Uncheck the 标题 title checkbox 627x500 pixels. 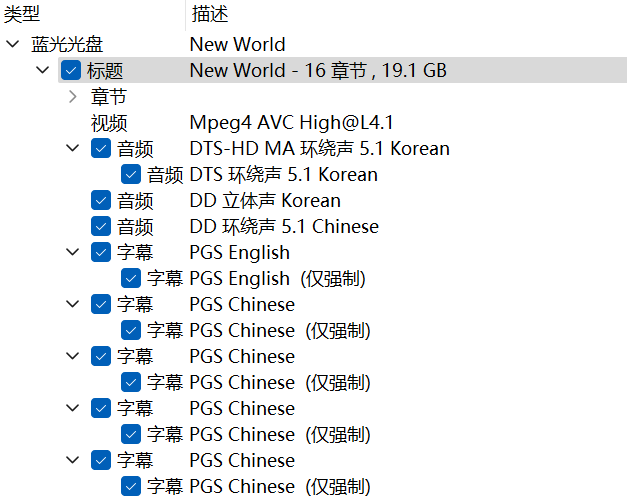71,70
